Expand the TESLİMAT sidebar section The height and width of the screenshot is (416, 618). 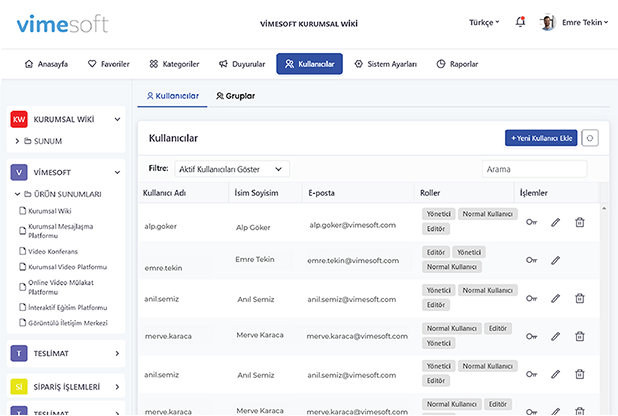click(117, 353)
